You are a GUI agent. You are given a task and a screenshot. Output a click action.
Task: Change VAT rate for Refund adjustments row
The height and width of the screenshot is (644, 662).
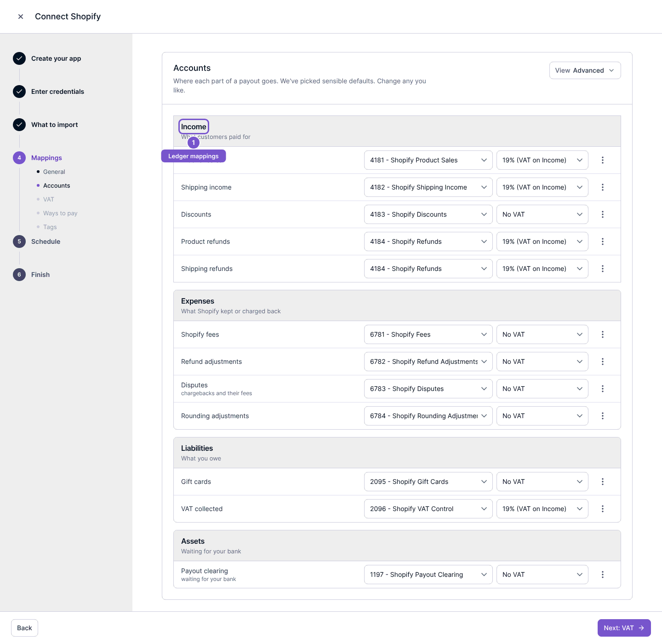click(x=542, y=362)
